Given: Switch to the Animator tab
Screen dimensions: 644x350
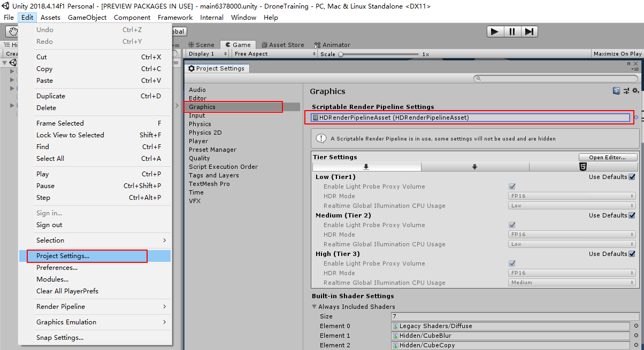Looking at the screenshot, I should tap(333, 45).
